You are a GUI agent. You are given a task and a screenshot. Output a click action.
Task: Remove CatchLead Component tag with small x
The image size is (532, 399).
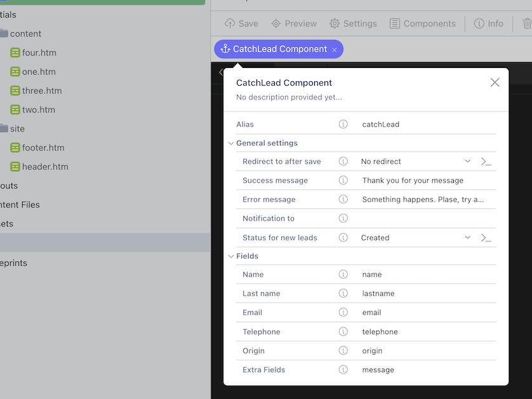click(334, 50)
